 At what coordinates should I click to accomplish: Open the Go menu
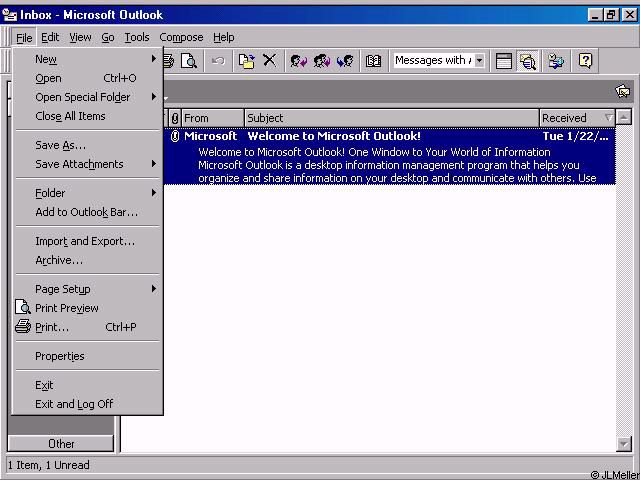click(x=108, y=38)
